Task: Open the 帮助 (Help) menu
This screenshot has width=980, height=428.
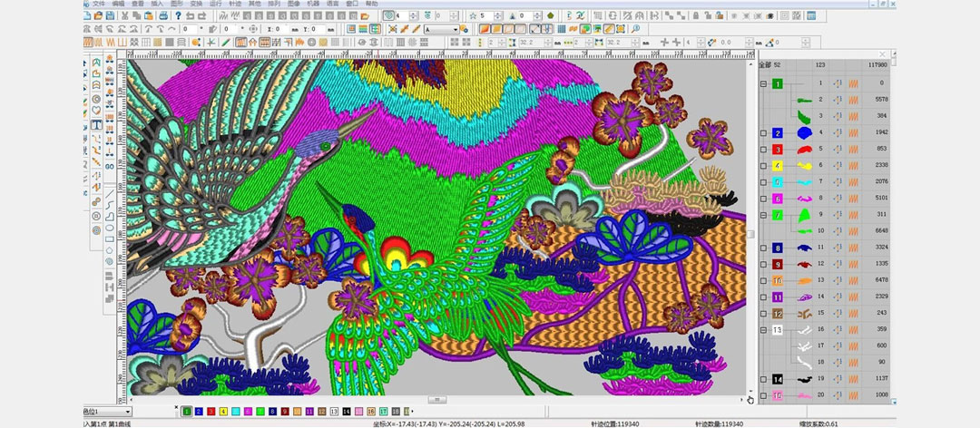Action: (x=372, y=4)
